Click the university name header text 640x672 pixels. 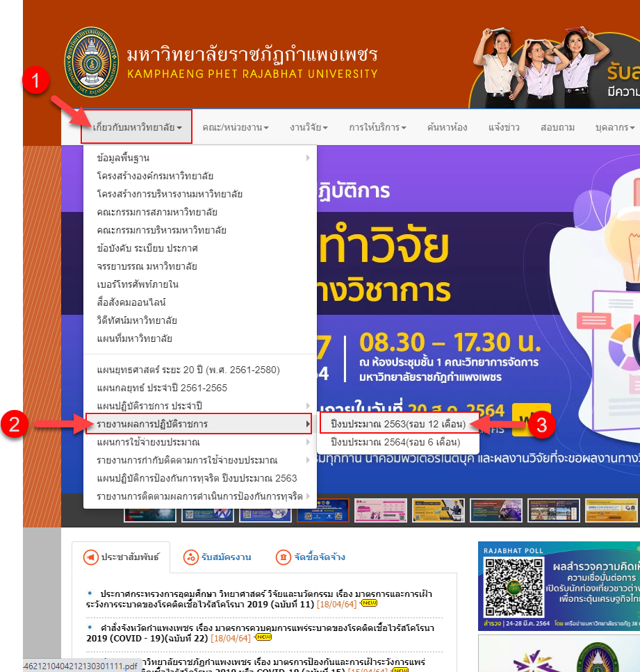click(x=252, y=63)
